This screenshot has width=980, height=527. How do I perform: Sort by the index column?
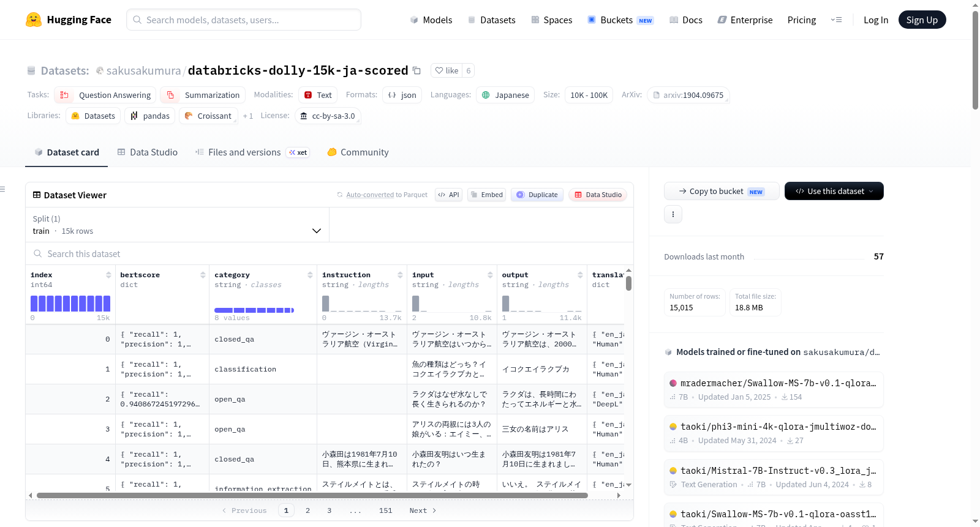point(108,275)
